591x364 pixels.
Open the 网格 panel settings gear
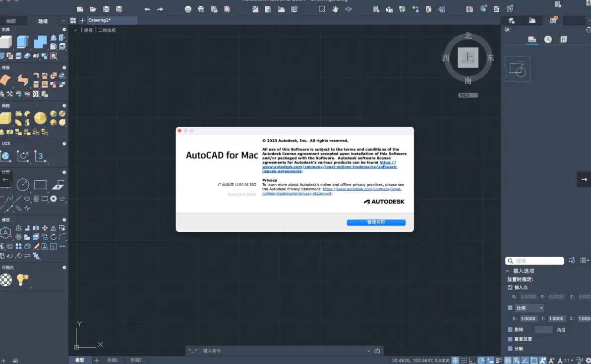tap(64, 106)
